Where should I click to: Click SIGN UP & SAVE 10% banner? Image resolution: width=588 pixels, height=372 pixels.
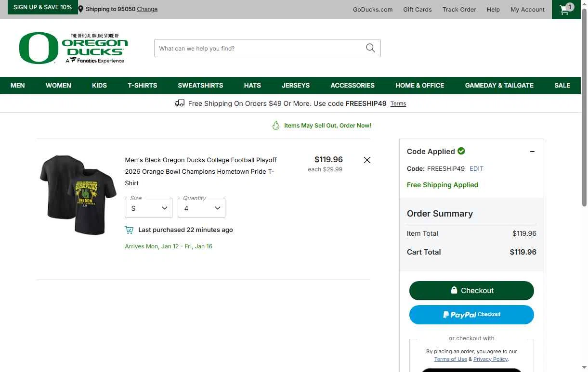tap(43, 7)
